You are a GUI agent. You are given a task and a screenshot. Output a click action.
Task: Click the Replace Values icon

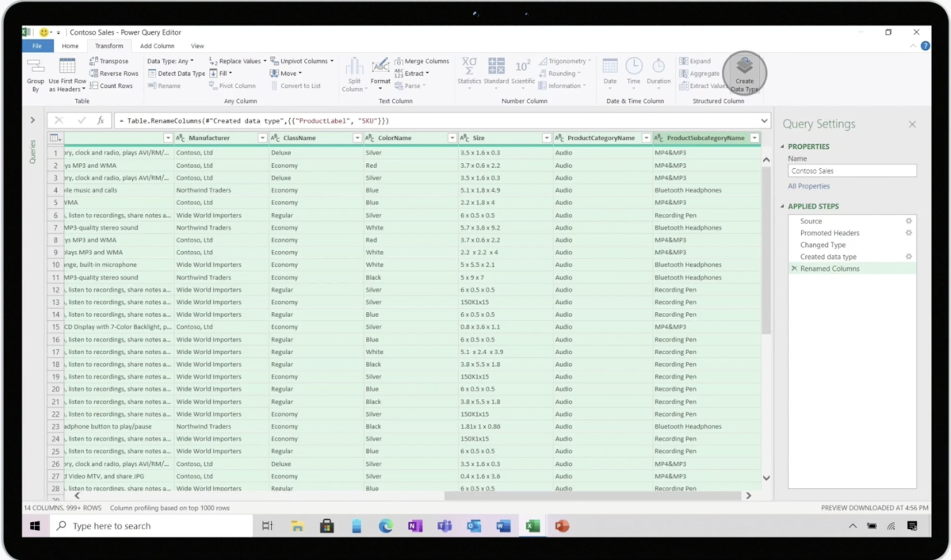[213, 61]
